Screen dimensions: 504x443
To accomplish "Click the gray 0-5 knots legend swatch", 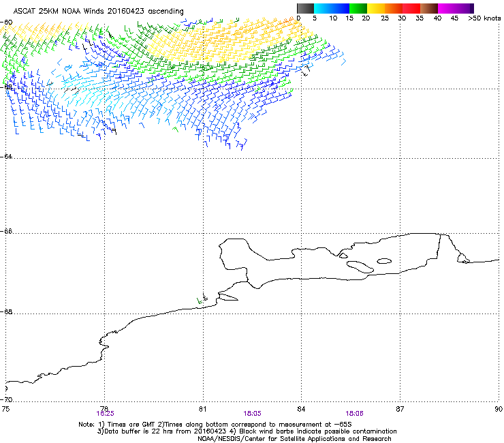I will pyautogui.click(x=306, y=8).
